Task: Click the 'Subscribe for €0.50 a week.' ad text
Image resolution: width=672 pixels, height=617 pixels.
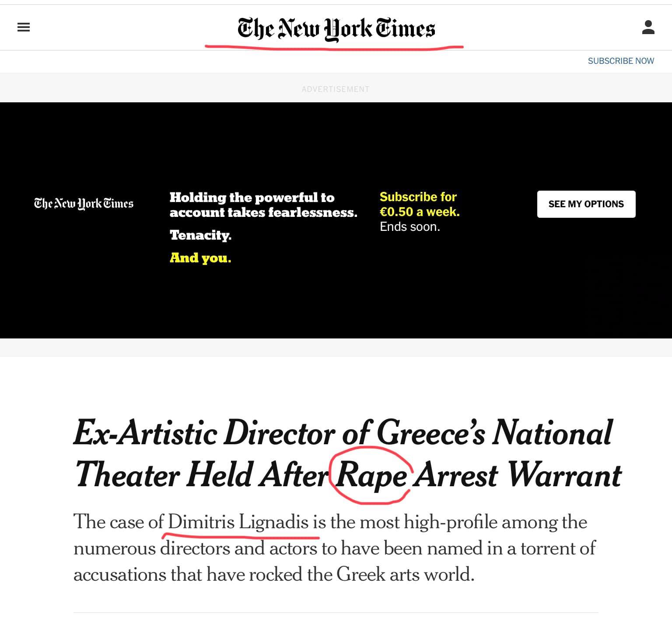Action: [x=420, y=204]
